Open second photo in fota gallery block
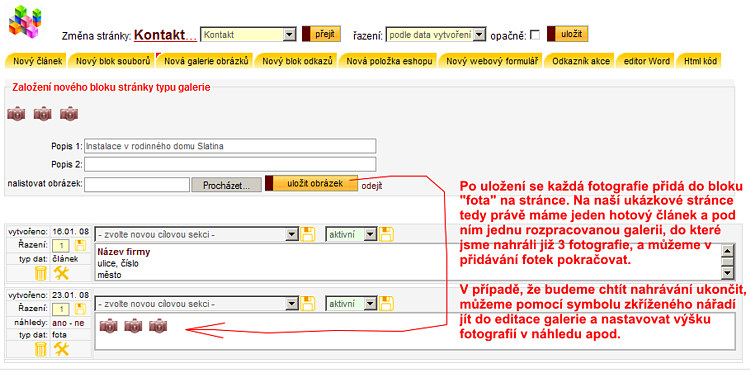The width and height of the screenshot is (750, 378). coord(133,326)
